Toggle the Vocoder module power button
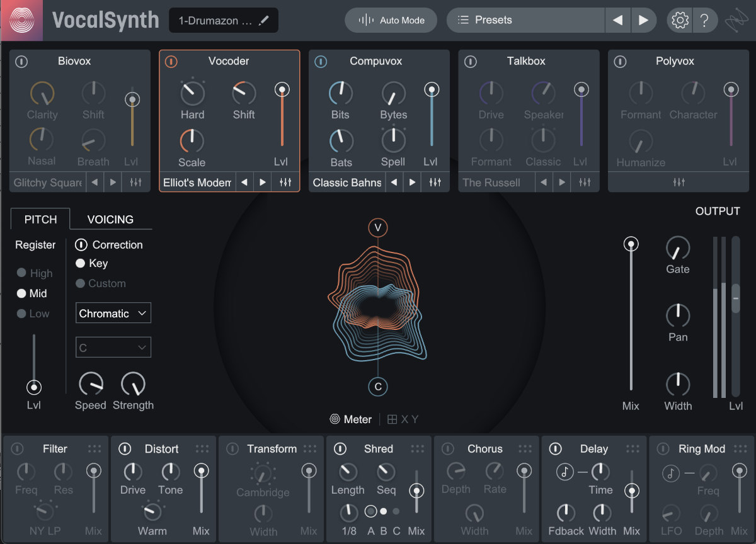Image resolution: width=756 pixels, height=544 pixels. [171, 62]
